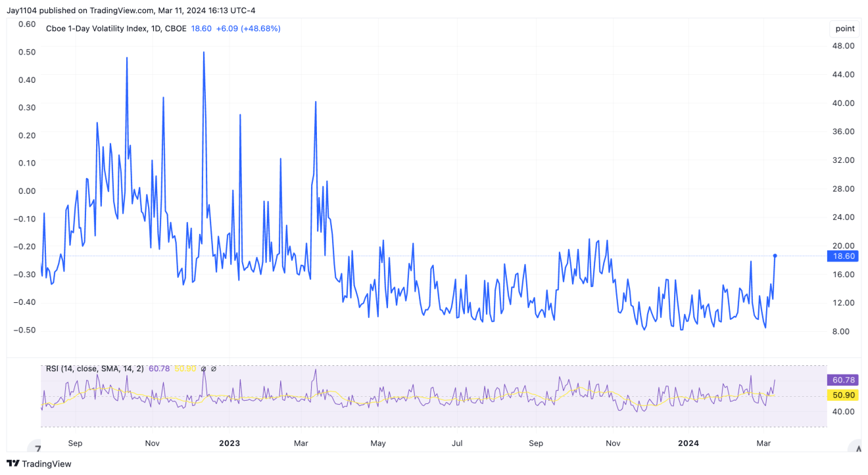The height and width of the screenshot is (475, 868).
Task: Click the Nov label just before 2024
Action: (613, 443)
